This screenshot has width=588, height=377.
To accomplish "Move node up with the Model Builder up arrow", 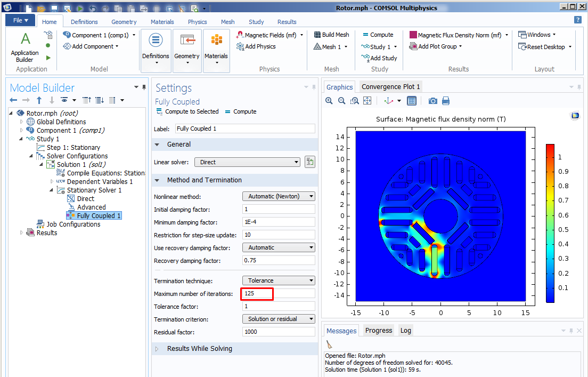I will [39, 100].
